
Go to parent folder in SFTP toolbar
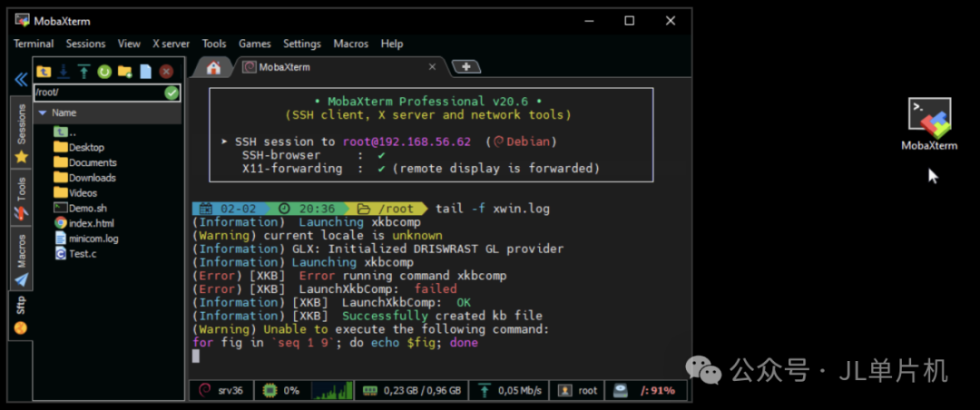point(44,72)
